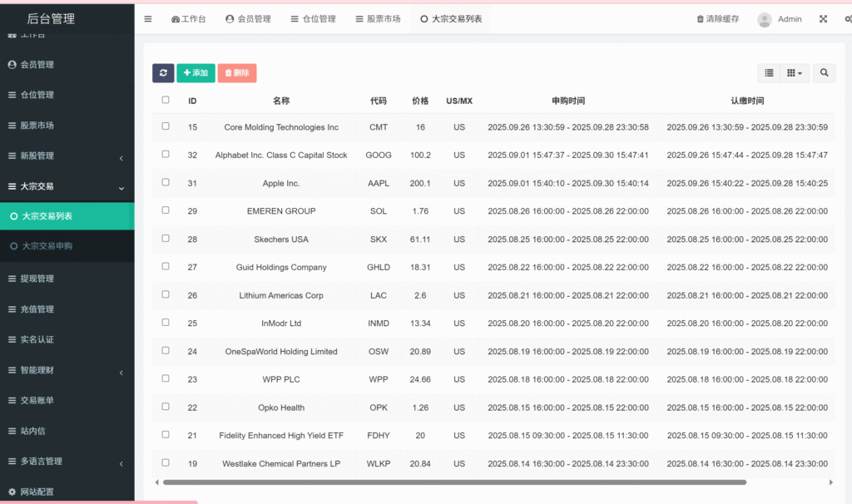Click the green 添加 button
This screenshot has width=852, height=504.
pos(196,73)
